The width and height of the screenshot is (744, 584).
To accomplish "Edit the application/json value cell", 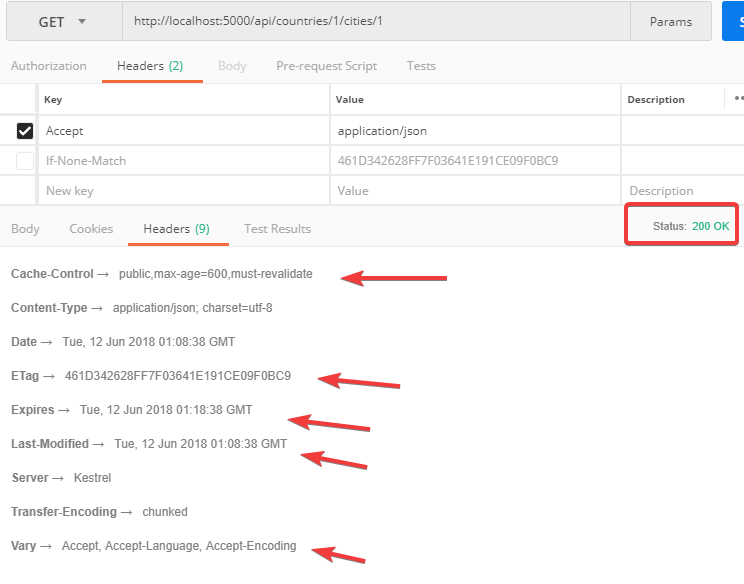I will click(475, 131).
